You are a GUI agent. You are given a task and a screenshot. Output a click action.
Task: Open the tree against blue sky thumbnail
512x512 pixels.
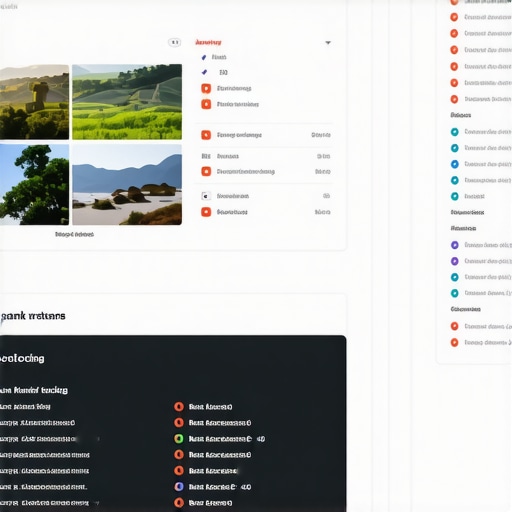coord(34,185)
